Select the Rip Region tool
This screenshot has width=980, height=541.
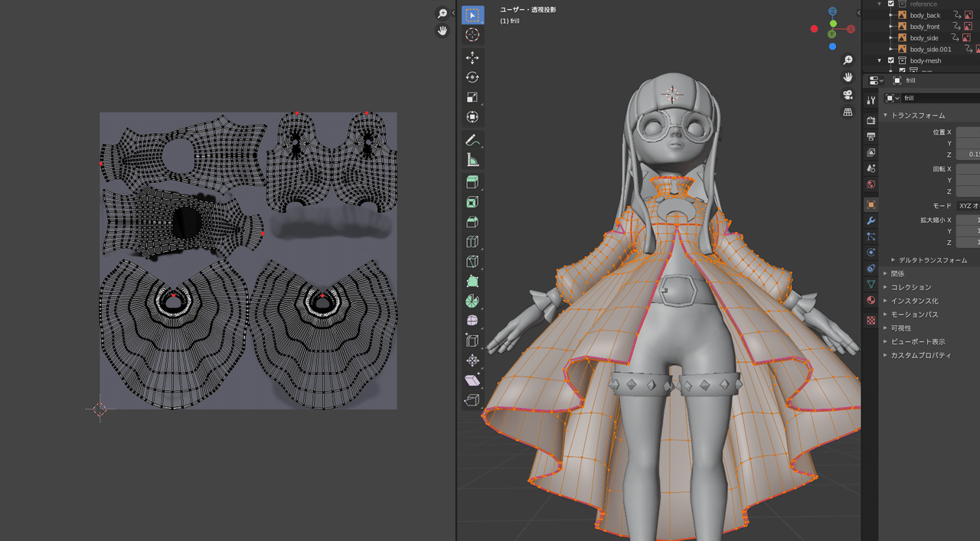[x=472, y=400]
